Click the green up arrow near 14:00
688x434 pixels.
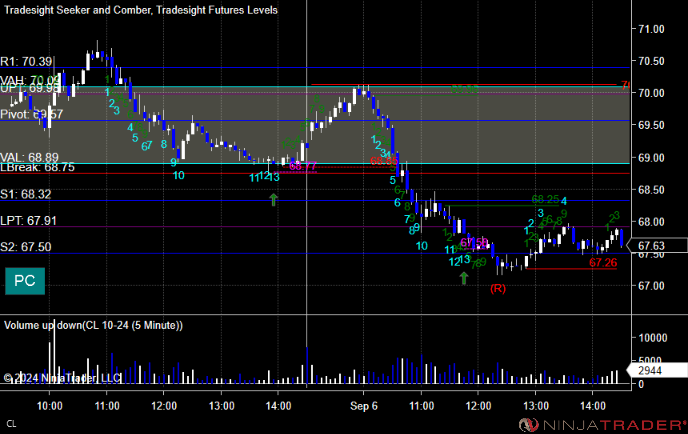(x=273, y=200)
